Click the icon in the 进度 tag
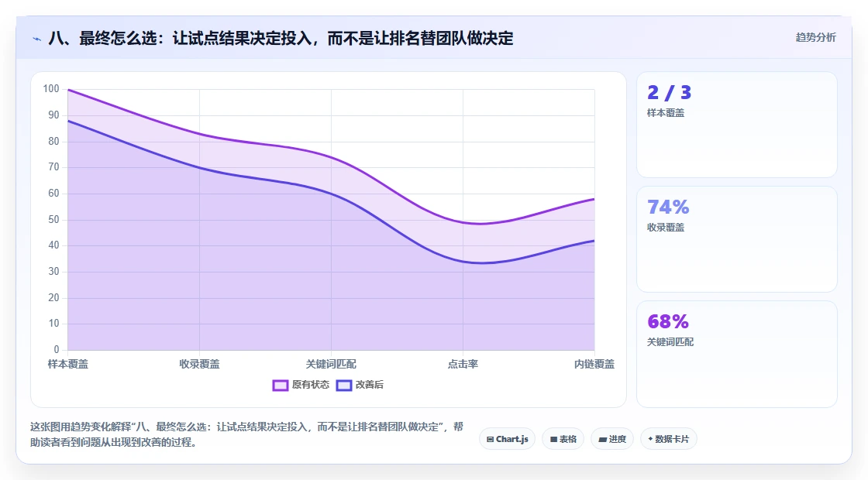868x480 pixels. pos(603,440)
